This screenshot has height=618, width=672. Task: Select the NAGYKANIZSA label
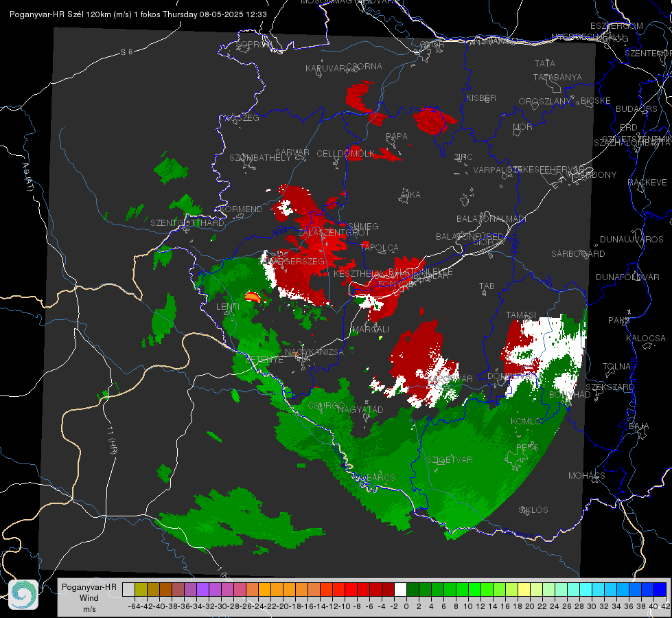tap(314, 352)
